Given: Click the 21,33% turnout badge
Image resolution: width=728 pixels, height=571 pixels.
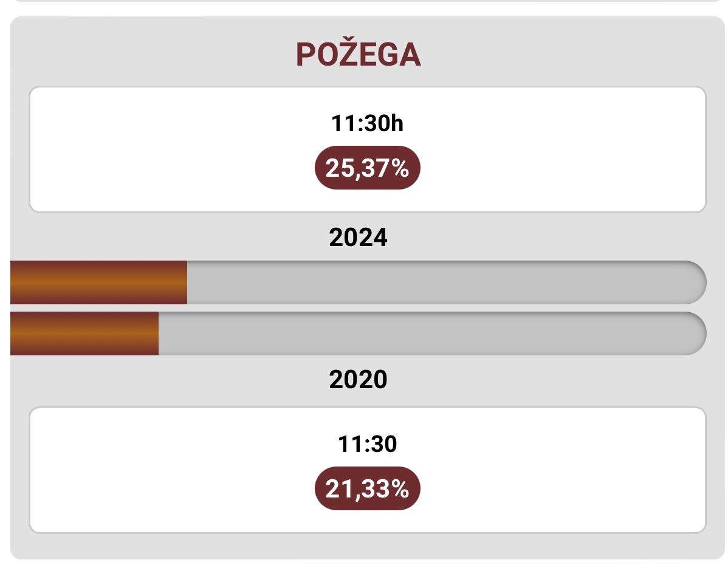Looking at the screenshot, I should click(x=367, y=489).
